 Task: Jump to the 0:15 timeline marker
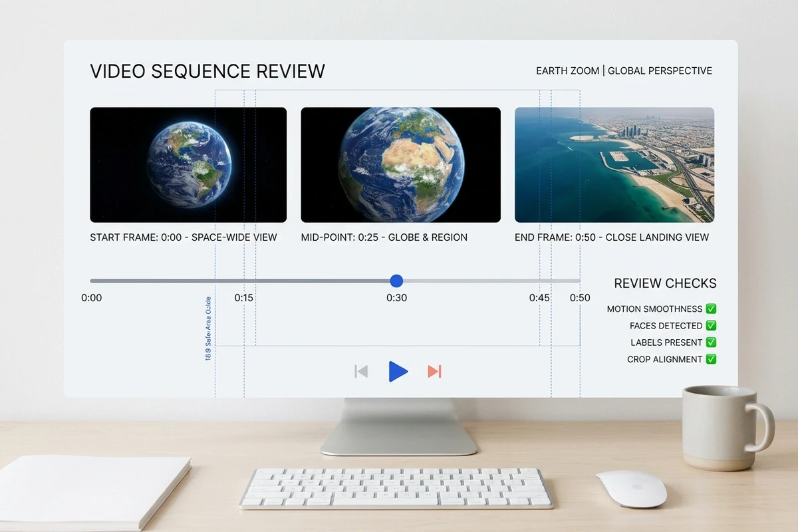244,298
